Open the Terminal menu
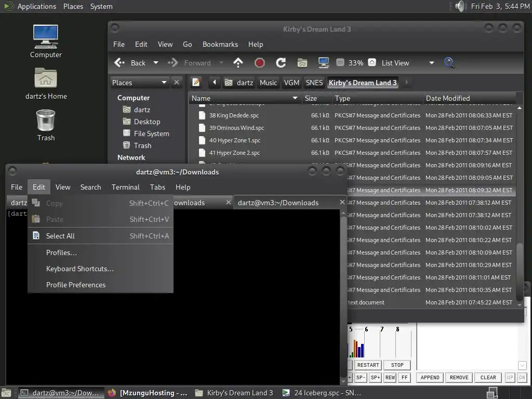Image resolution: width=532 pixels, height=399 pixels. pos(126,187)
